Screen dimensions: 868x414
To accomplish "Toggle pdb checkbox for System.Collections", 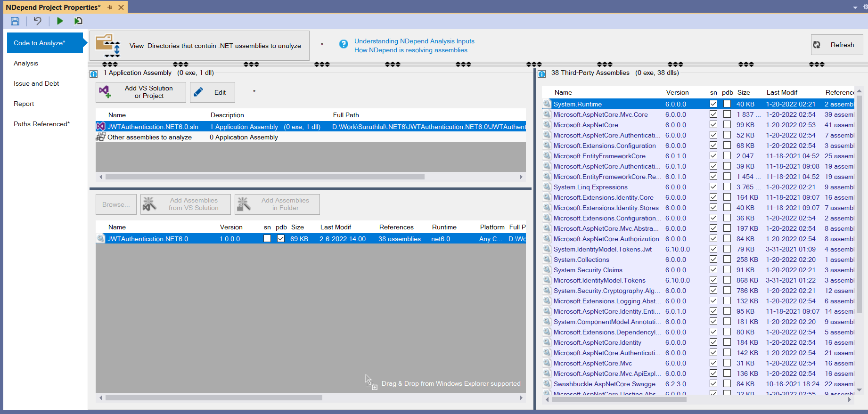I will point(727,259).
